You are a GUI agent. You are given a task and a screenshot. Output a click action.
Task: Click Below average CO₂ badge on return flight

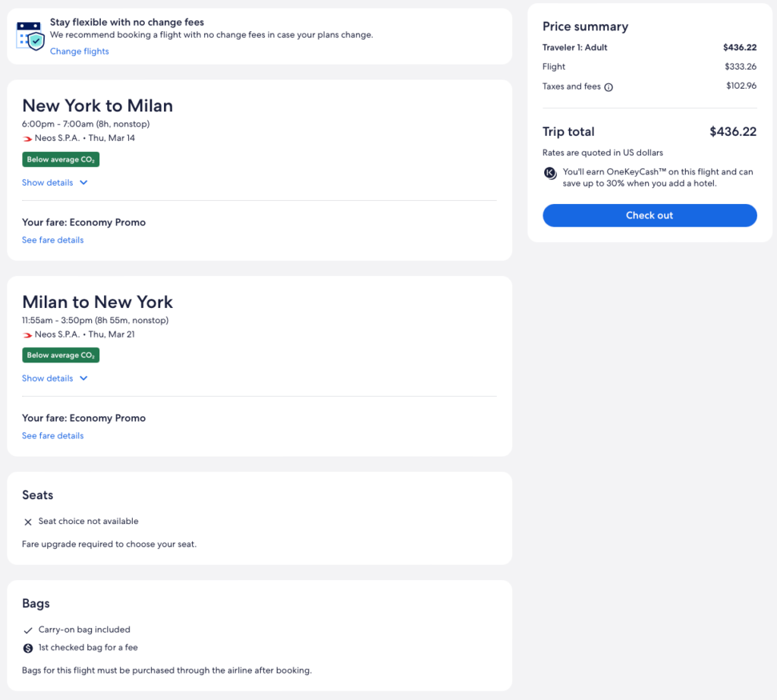tap(61, 355)
